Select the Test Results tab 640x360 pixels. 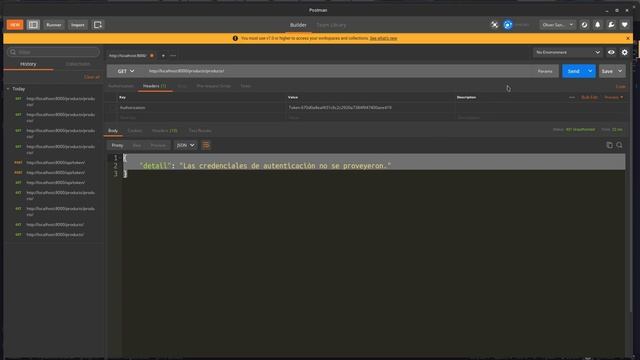200,131
